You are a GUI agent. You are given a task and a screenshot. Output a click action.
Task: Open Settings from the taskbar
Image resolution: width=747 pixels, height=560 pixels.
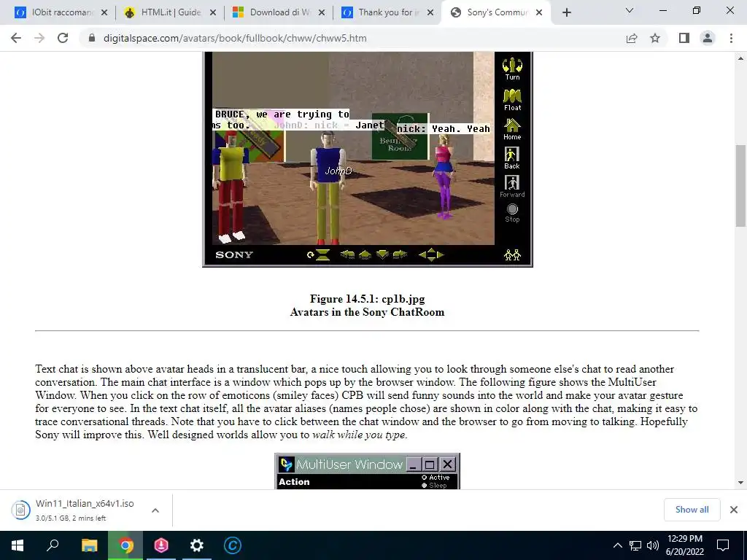[x=197, y=545]
